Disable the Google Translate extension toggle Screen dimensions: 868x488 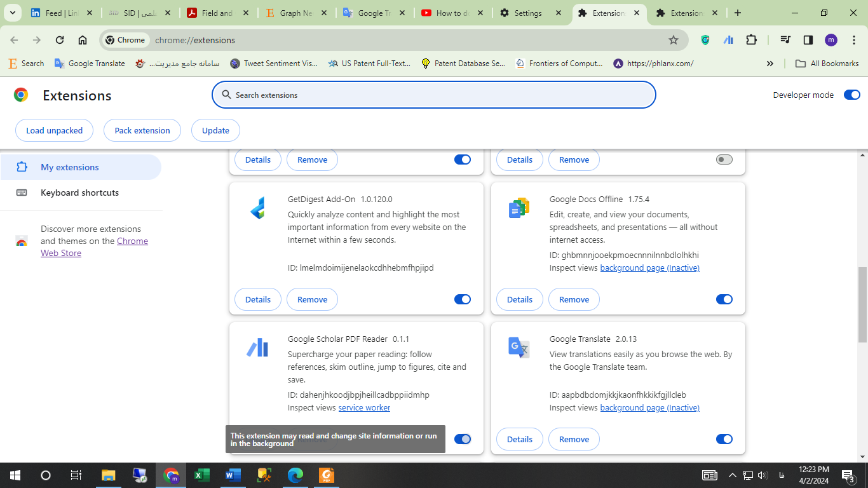[x=724, y=439]
